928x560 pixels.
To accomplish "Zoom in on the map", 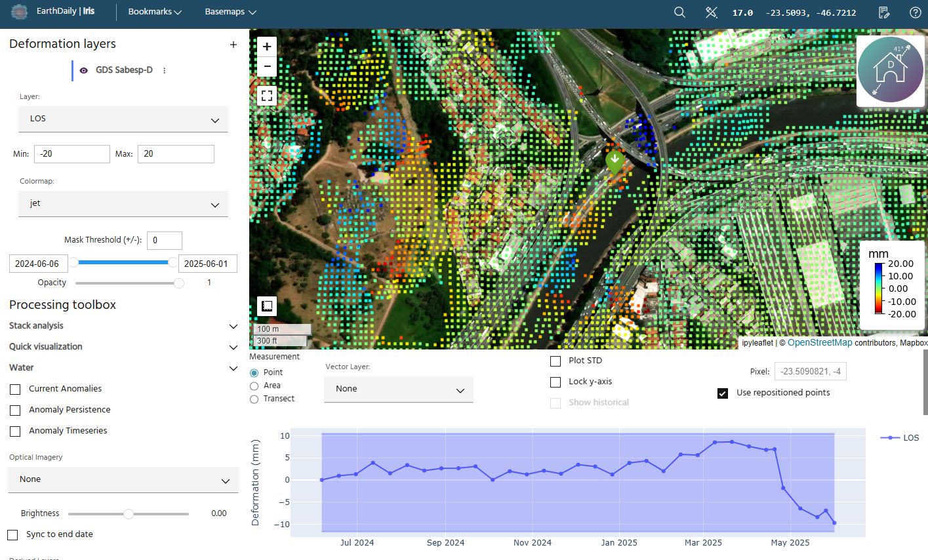I will [267, 47].
